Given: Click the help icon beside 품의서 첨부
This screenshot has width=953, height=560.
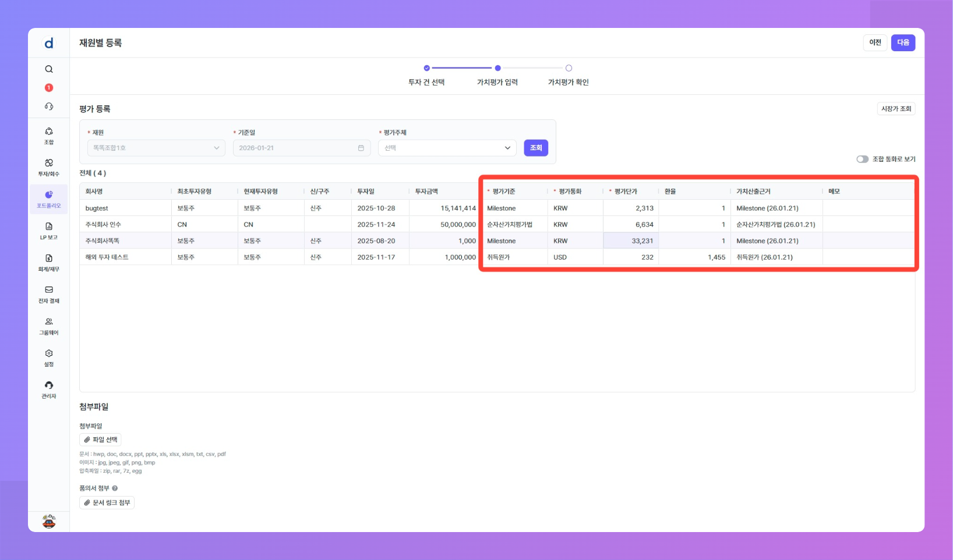Looking at the screenshot, I should [x=115, y=488].
